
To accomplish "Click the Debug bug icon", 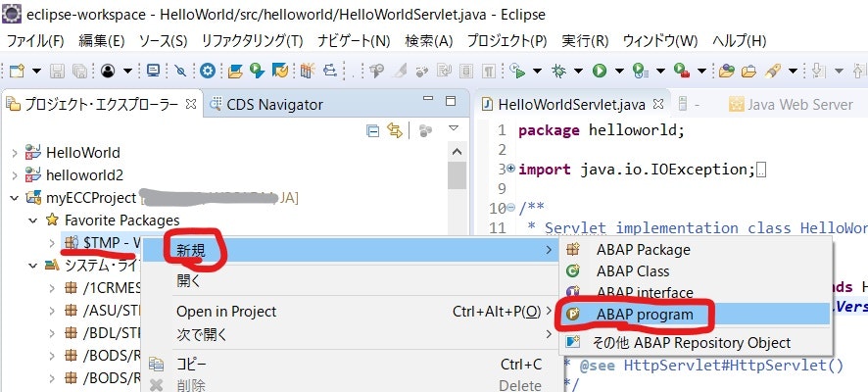I will coord(558,71).
